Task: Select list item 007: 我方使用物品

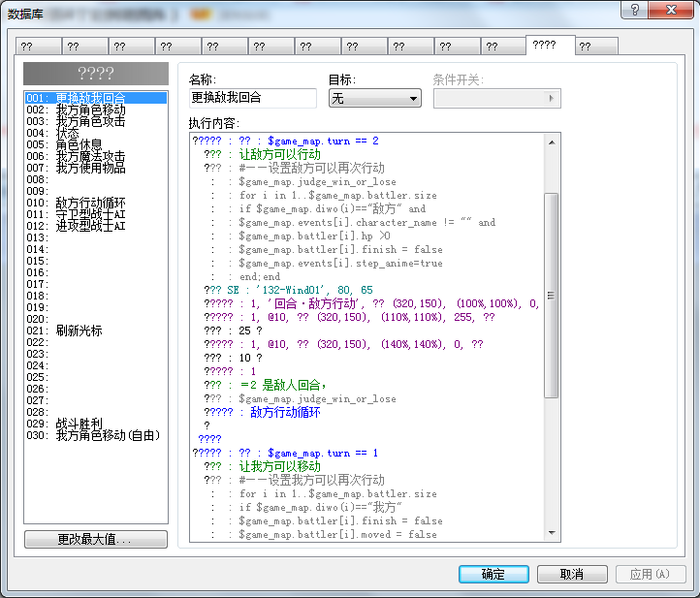Action: coord(96,168)
